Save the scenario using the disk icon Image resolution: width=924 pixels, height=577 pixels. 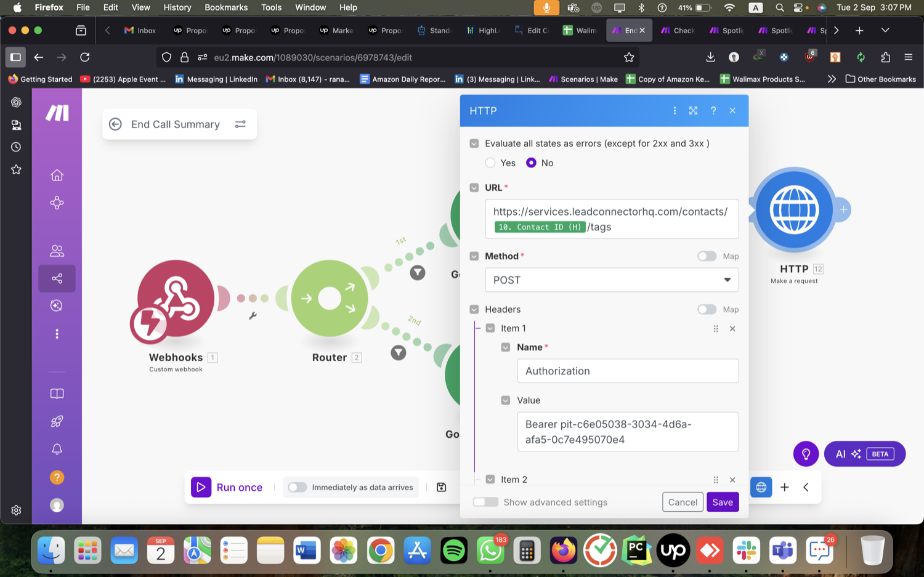click(x=442, y=487)
